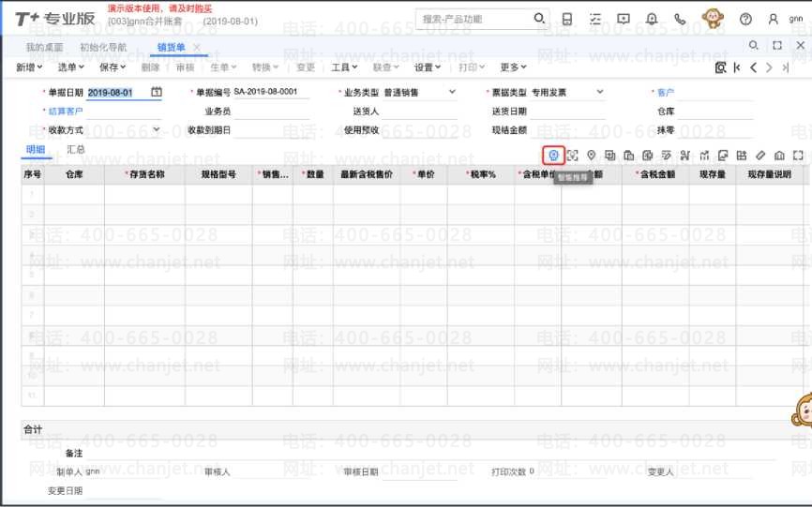The width and height of the screenshot is (812, 507).
Task: Click the 删除 toolbar button
Action: click(150, 67)
